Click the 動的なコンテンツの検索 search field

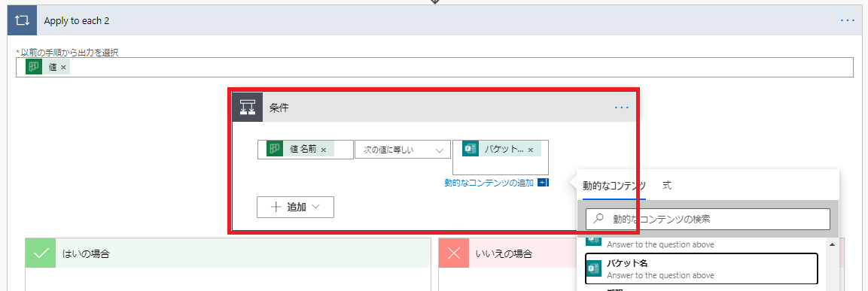click(x=708, y=219)
